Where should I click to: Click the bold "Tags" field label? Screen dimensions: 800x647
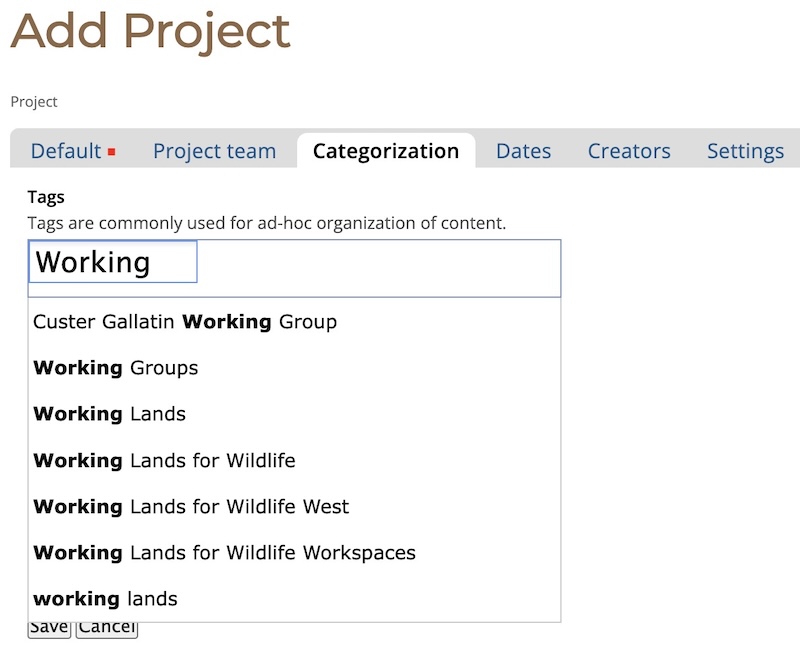pos(46,198)
